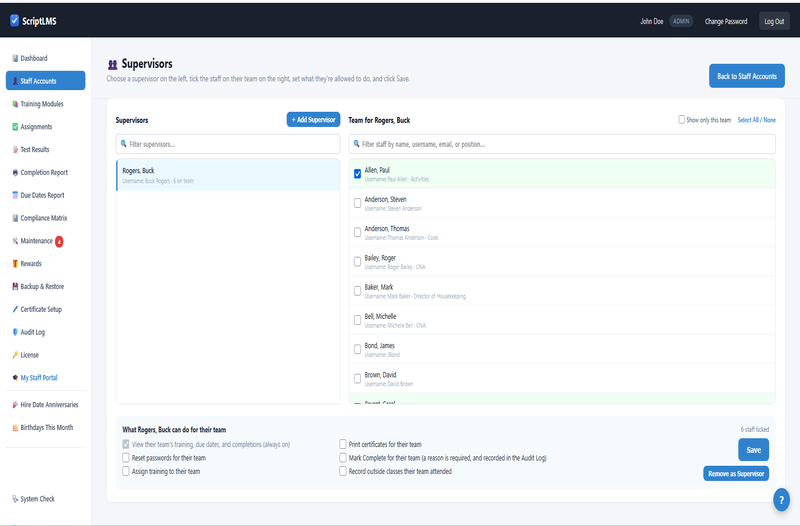Click the Change Password link
The height and width of the screenshot is (526, 800).
(x=726, y=21)
